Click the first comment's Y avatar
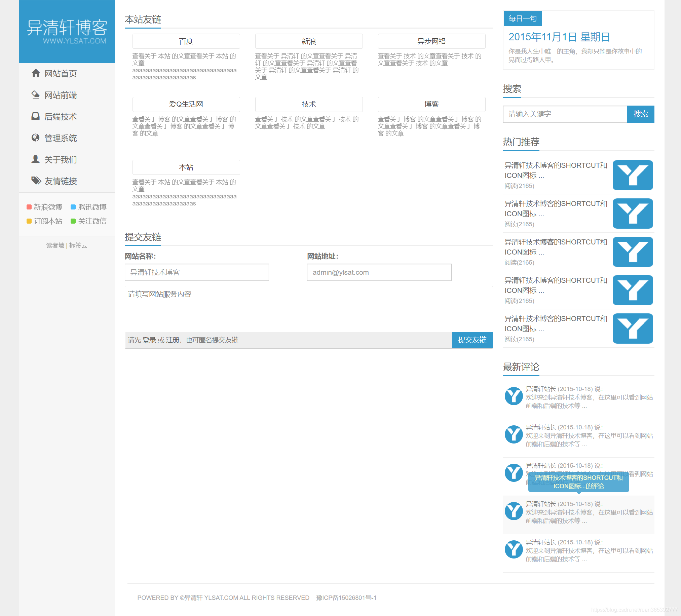The image size is (681, 616). tap(514, 396)
